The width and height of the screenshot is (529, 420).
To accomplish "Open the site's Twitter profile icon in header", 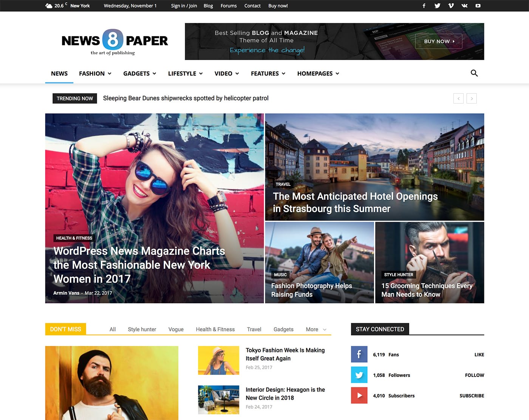I will [x=437, y=6].
